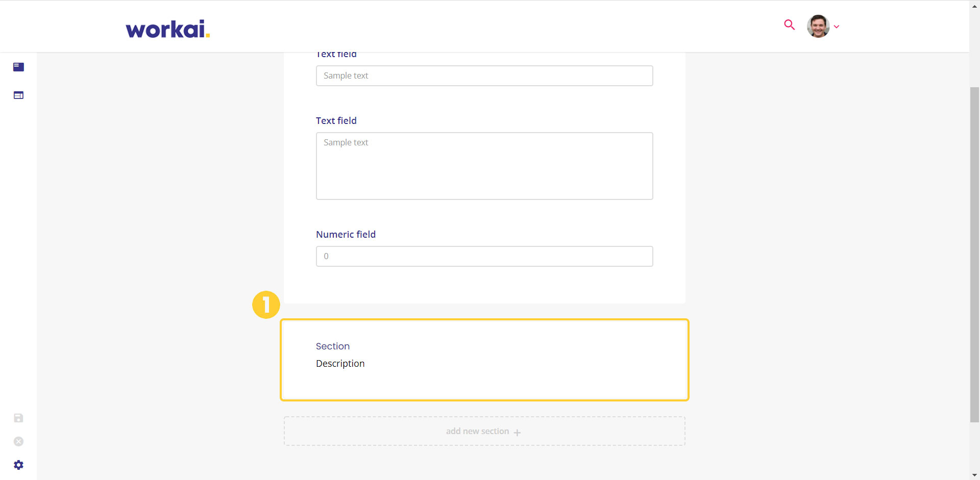Open the search magnifier icon
This screenshot has width=980, height=480.
(789, 25)
